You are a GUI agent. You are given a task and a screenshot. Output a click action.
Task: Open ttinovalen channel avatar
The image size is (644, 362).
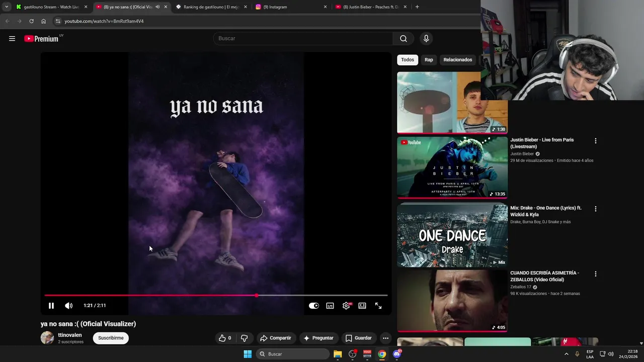(x=47, y=338)
